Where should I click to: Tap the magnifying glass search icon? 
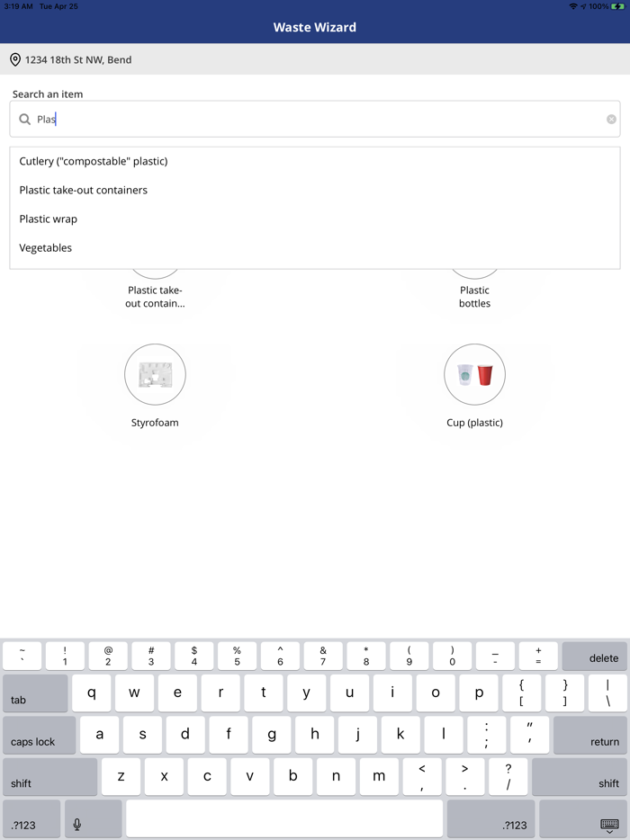tap(24, 119)
